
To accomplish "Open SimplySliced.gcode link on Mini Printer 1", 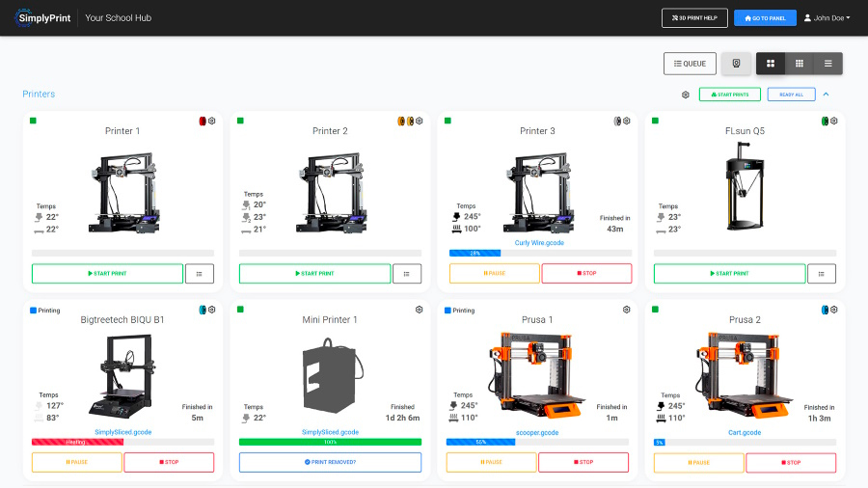I will coord(331,432).
